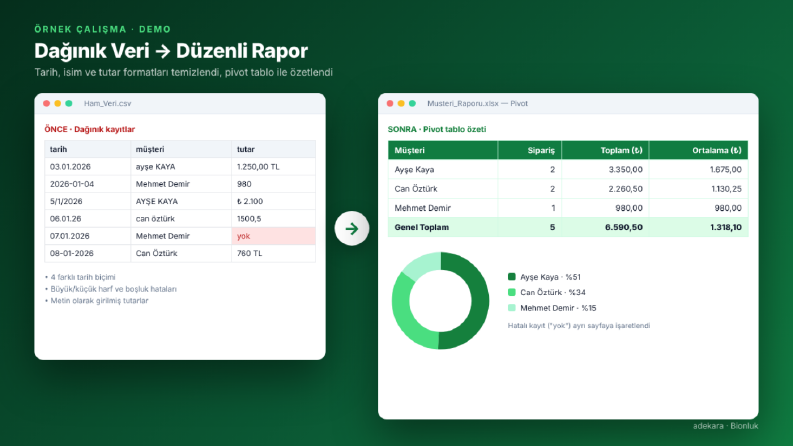Select the amount cell '1.250,00 TL'

pyautogui.click(x=274, y=166)
